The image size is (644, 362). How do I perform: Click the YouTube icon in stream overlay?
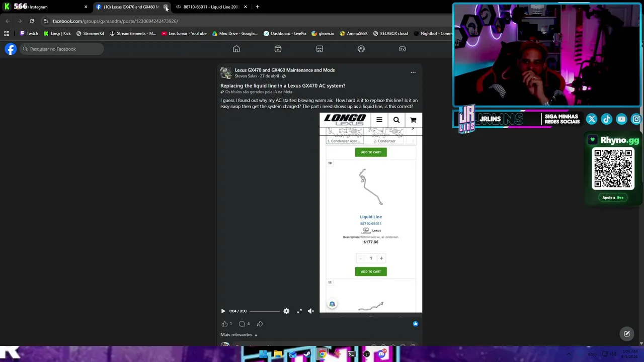pos(622,119)
